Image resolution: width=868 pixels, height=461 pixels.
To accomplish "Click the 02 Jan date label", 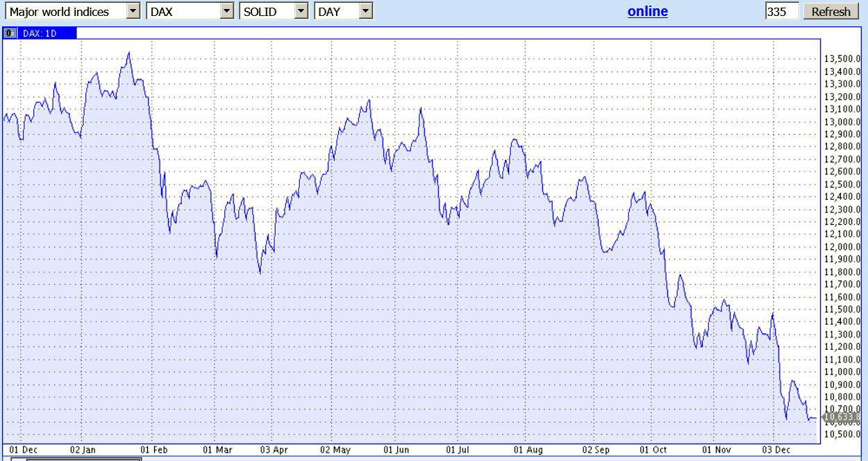I will (x=83, y=450).
